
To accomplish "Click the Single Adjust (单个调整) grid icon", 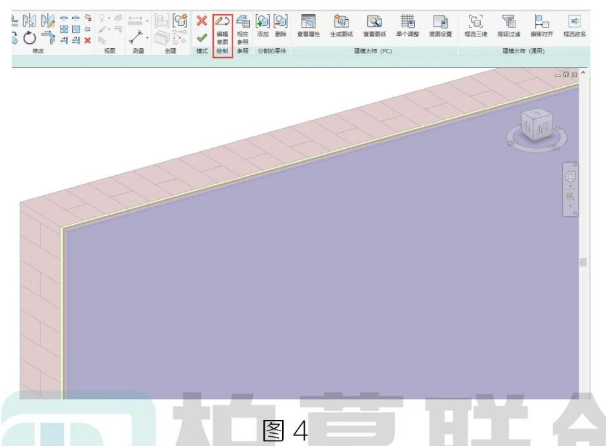I will tap(407, 22).
